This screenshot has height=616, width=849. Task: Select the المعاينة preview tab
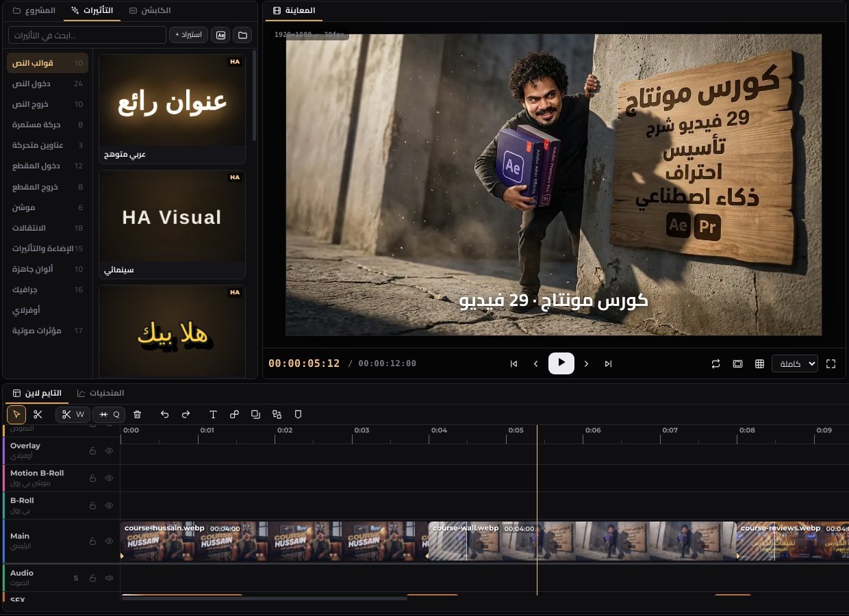294,10
